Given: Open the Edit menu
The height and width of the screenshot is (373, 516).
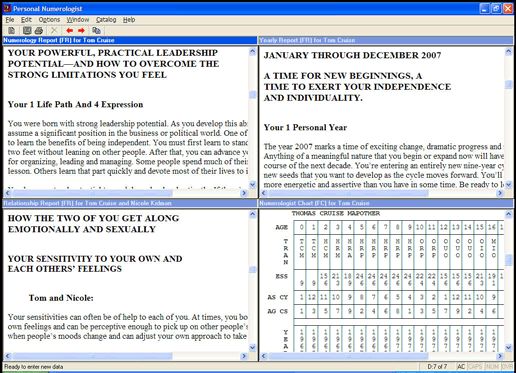Looking at the screenshot, I should tap(26, 20).
